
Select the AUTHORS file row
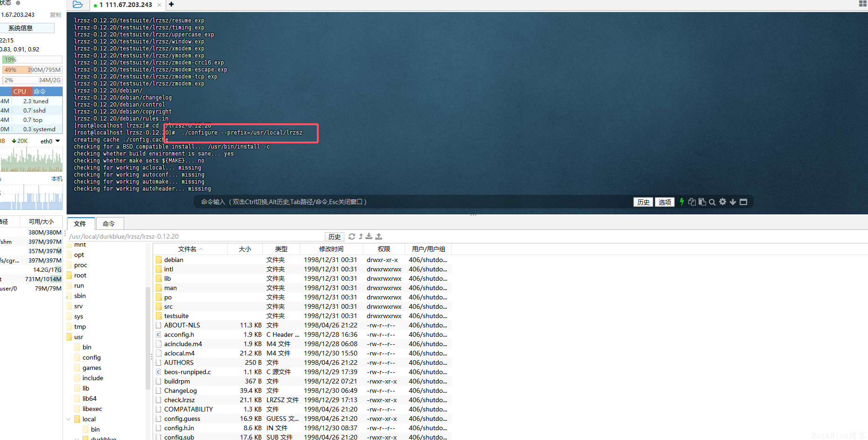pos(302,362)
